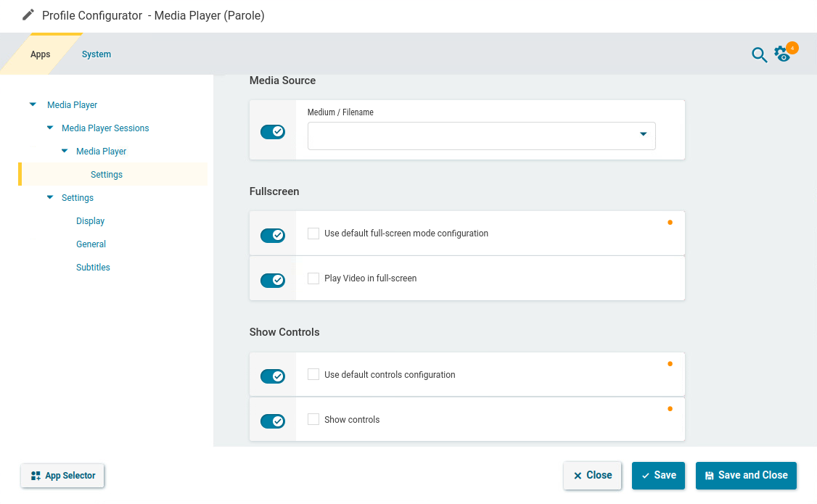Collapse the Settings tree group arrow
This screenshot has width=817, height=504.
(x=50, y=198)
